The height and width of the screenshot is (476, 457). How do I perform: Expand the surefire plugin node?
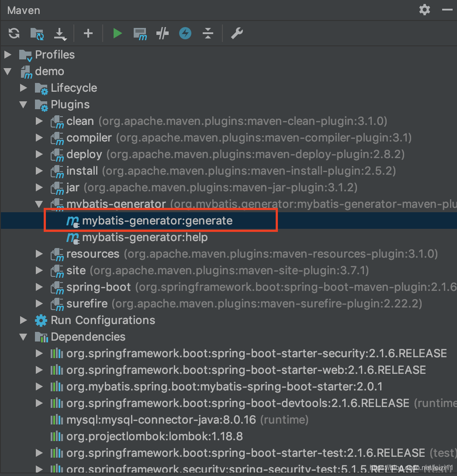click(x=39, y=303)
